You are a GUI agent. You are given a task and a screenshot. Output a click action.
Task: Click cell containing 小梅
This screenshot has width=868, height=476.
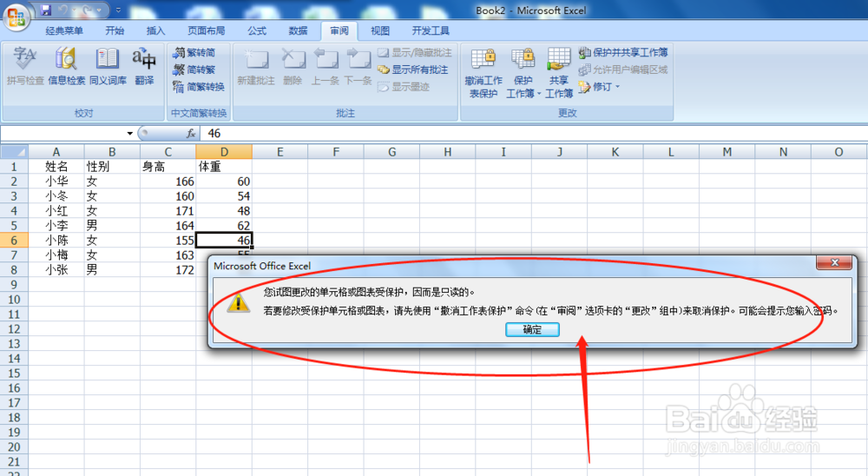pos(56,255)
